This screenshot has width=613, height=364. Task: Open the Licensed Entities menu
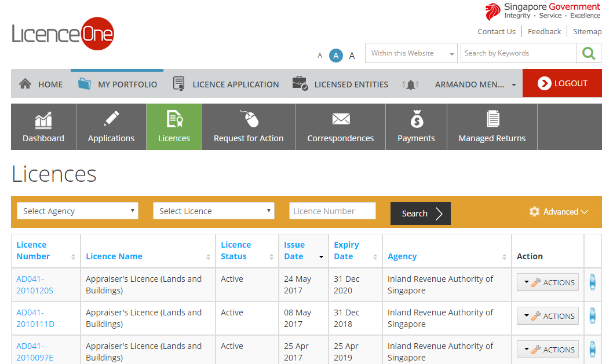tap(340, 84)
